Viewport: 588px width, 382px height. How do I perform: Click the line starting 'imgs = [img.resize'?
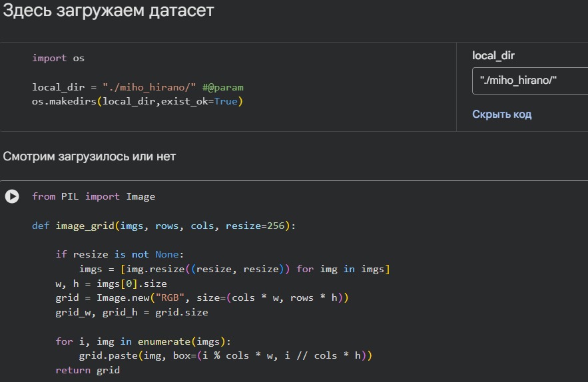click(234, 269)
